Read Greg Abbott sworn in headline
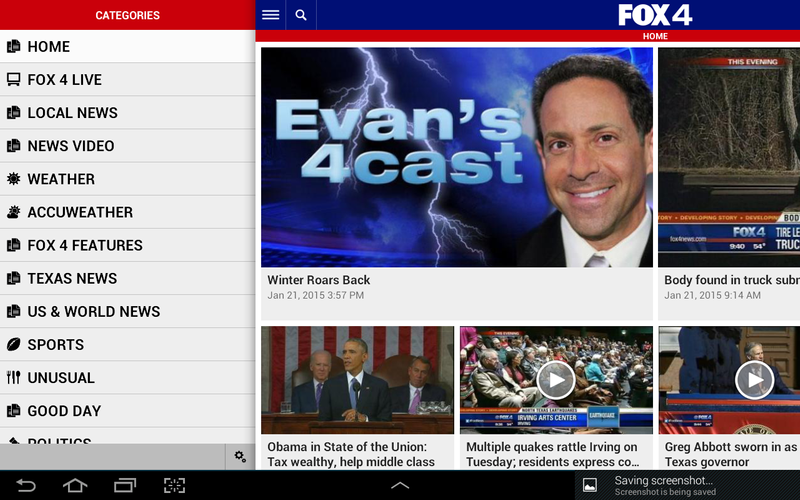800x500 pixels. [731, 454]
